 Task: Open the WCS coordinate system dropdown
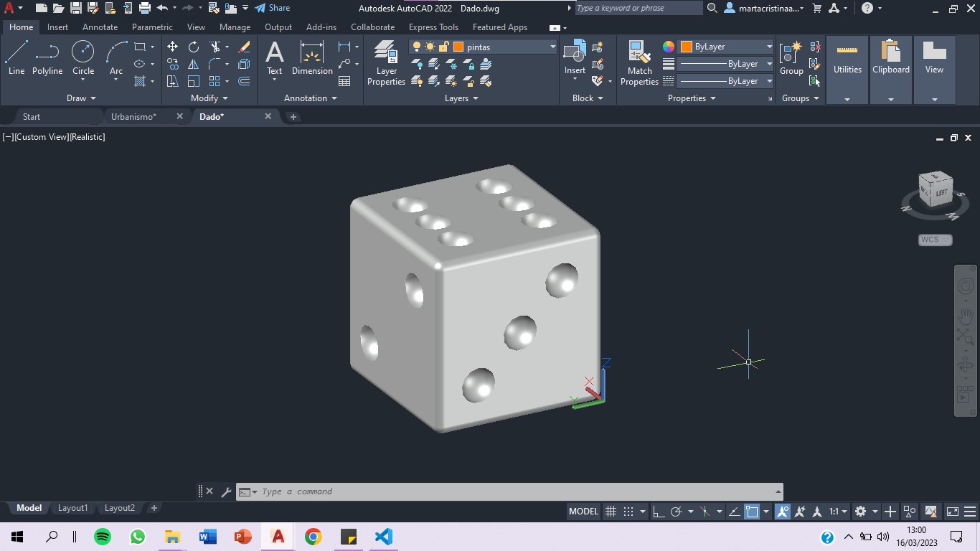(x=935, y=240)
